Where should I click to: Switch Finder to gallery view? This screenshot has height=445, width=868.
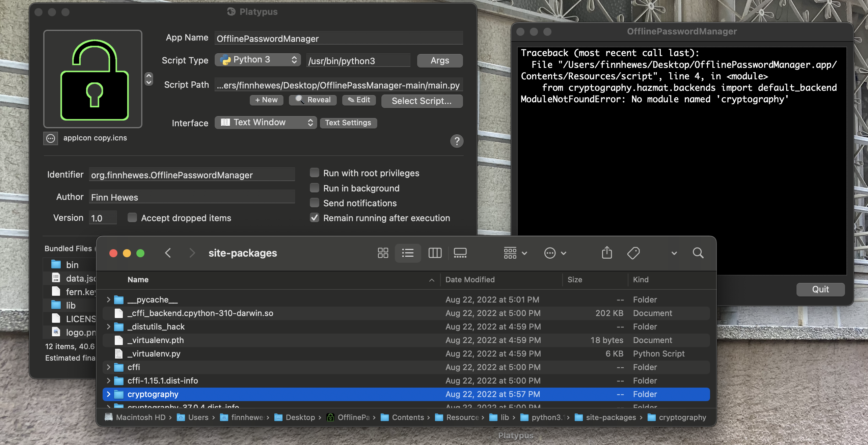coord(460,253)
